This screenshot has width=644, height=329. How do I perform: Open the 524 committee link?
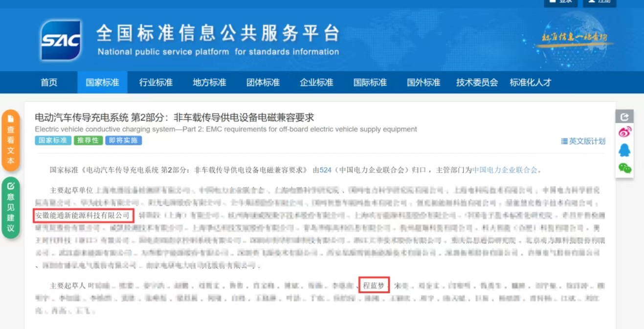coord(325,170)
